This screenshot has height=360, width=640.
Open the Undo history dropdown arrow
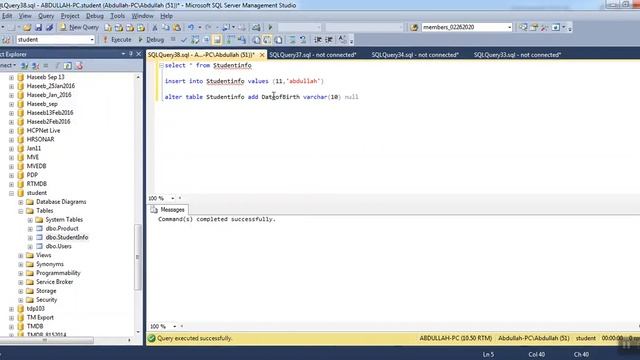tap(200, 27)
